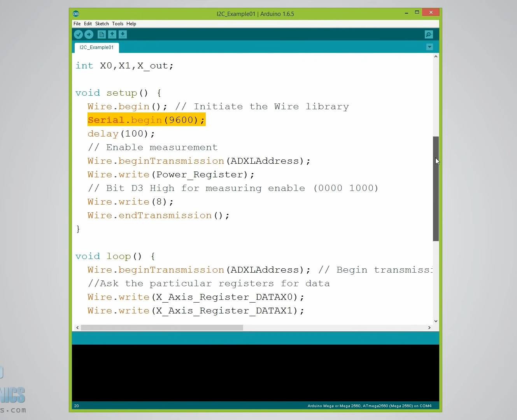Click the horizontal scrollbar thumb in editor
The height and width of the screenshot is (420, 517).
point(162,327)
